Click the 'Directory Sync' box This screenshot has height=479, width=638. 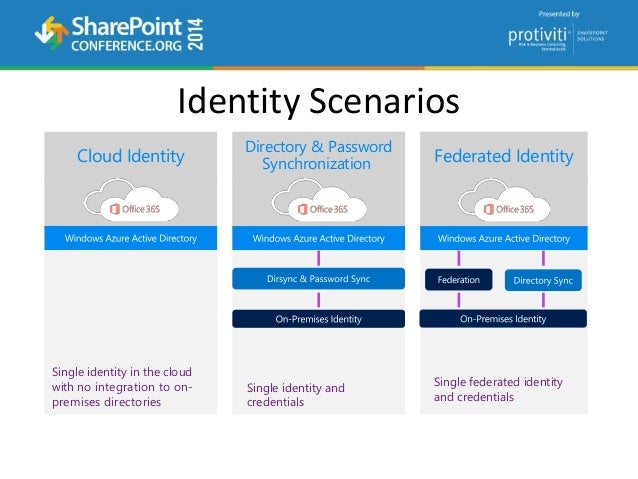[543, 280]
